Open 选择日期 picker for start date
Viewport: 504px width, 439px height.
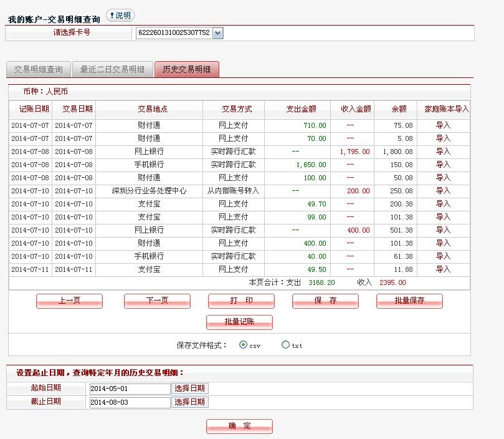(190, 388)
